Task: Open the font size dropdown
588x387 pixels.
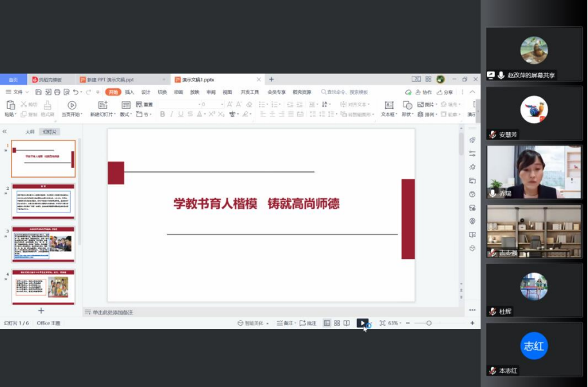Action: (x=221, y=104)
